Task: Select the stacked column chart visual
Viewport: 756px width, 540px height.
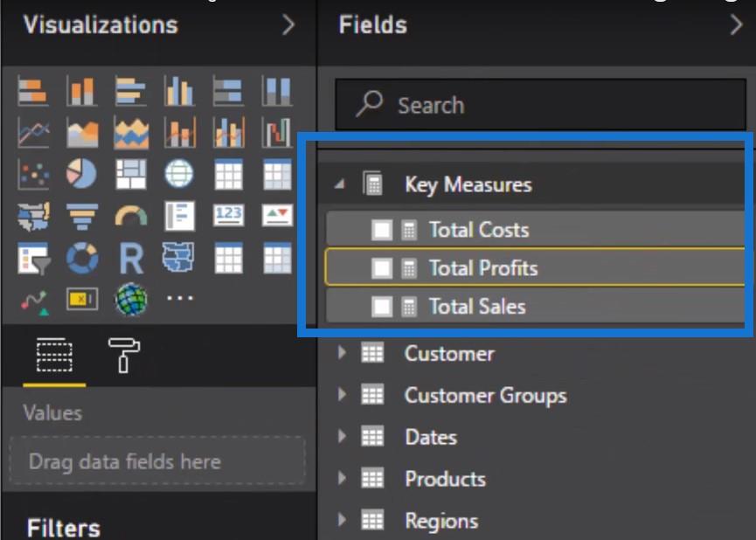Action: [x=82, y=91]
